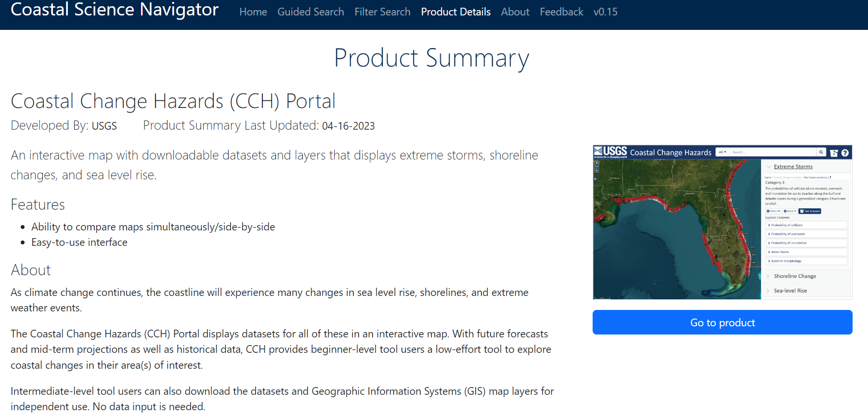Click the v0.15 version label
Image resolution: width=868 pixels, height=415 pixels.
click(605, 12)
